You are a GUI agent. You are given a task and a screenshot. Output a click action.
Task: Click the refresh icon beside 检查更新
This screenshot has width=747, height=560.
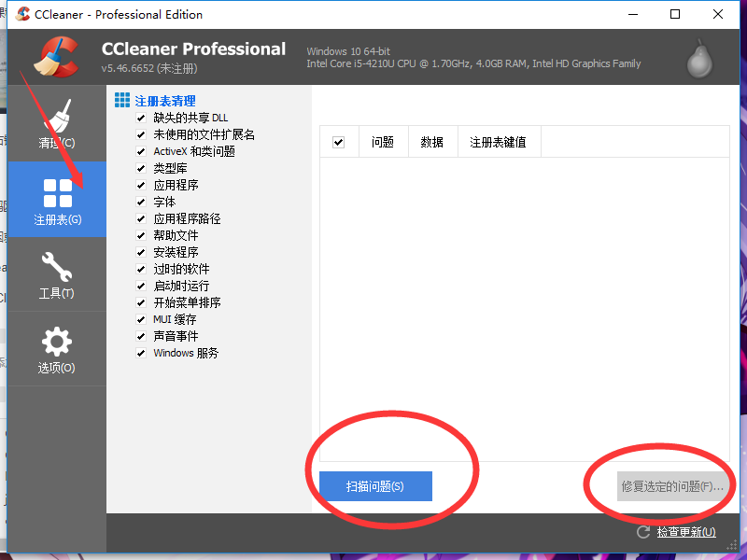643,532
